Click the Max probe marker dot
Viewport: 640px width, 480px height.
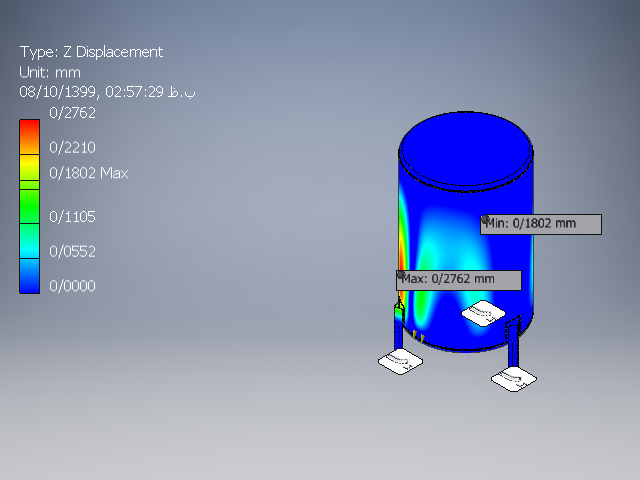coord(401,275)
